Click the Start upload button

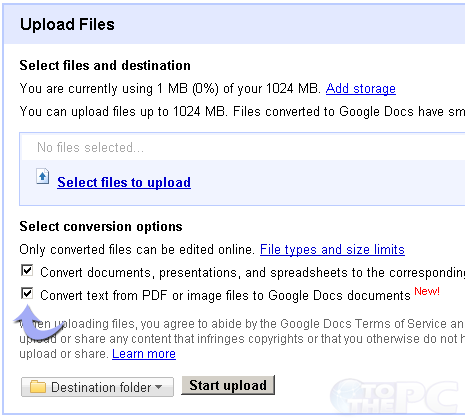pos(228,385)
